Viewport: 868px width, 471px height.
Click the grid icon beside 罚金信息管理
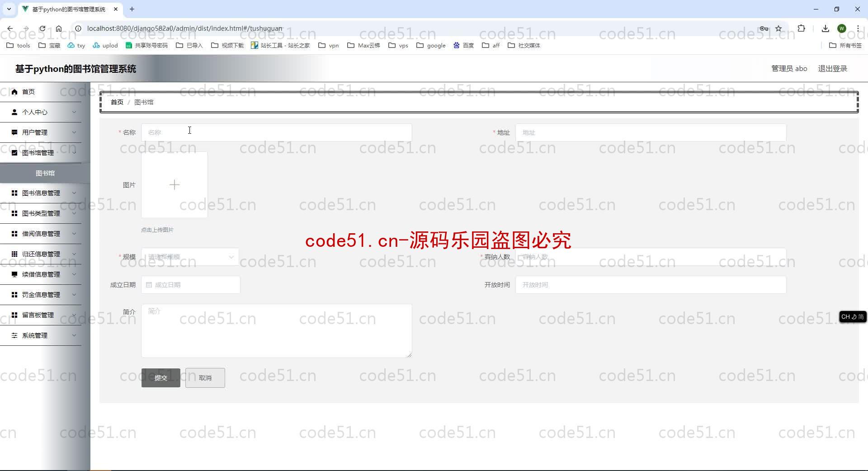click(14, 295)
